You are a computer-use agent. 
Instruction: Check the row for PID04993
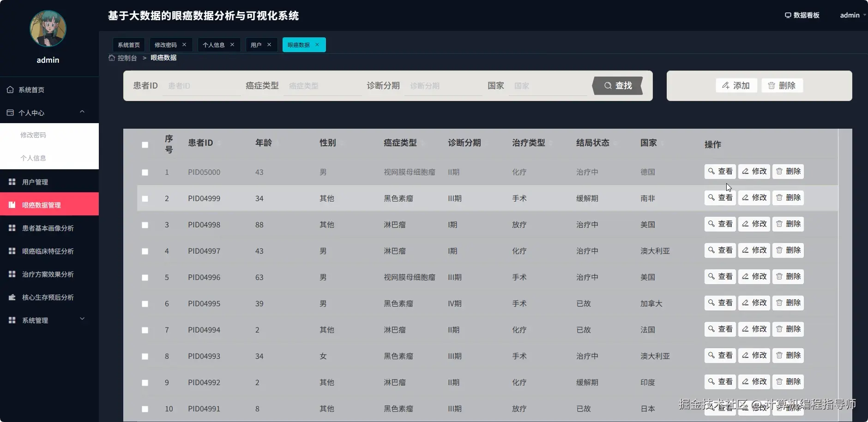(x=145, y=357)
